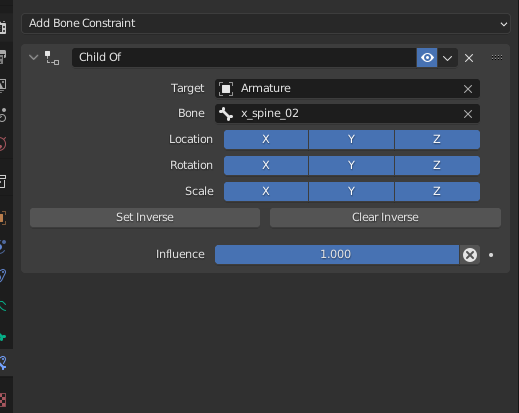The height and width of the screenshot is (413, 519).
Task: Open the Scene properties tab
Action: pyautogui.click(x=3, y=115)
